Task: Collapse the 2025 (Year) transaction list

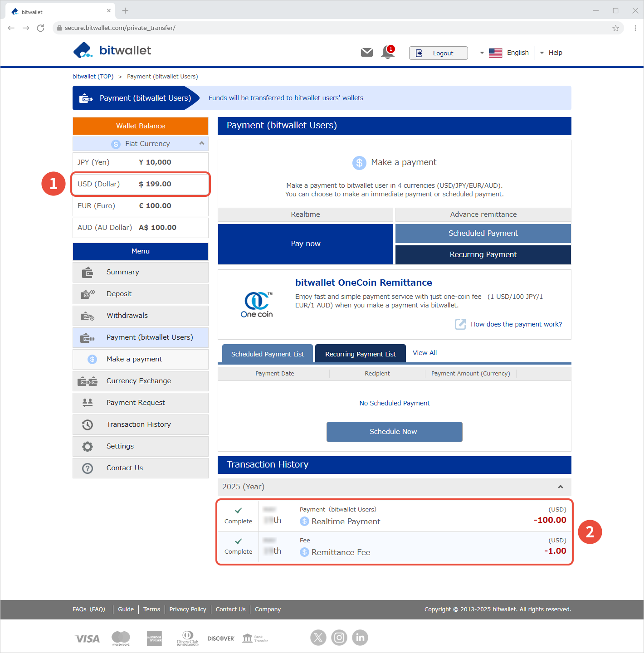Action: [x=561, y=487]
